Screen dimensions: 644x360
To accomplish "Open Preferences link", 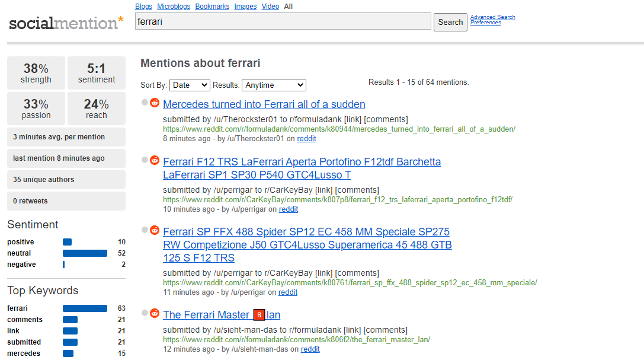I will pos(486,23).
